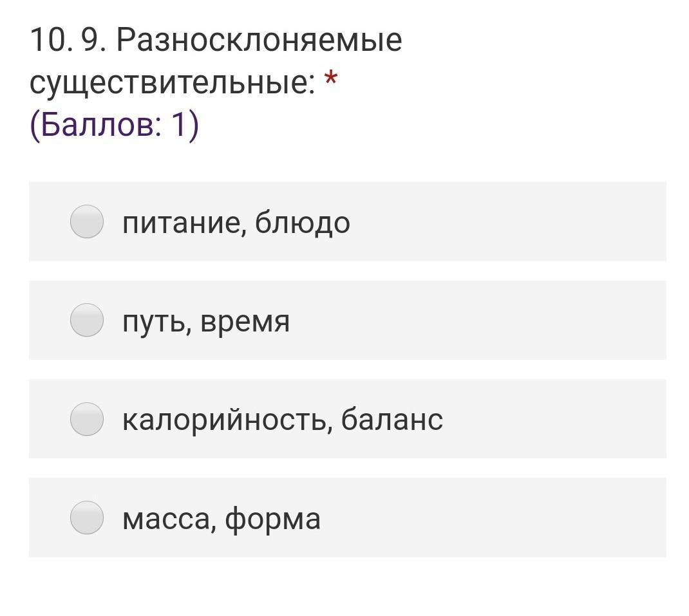Select the radio button for 'питание, блюдо'
Screen dimensions: 689x616
[87, 221]
